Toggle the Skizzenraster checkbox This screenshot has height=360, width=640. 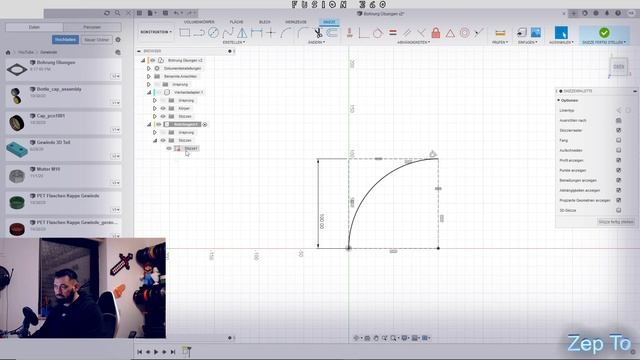point(618,130)
